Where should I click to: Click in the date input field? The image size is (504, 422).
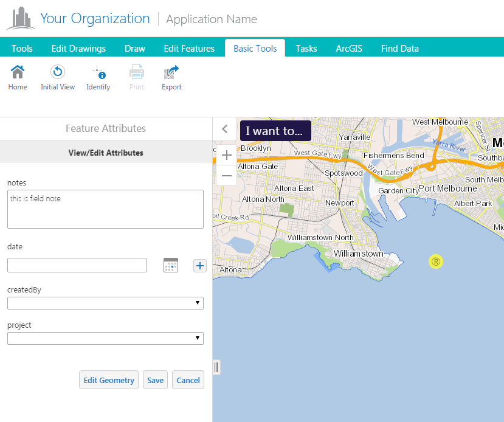(77, 265)
